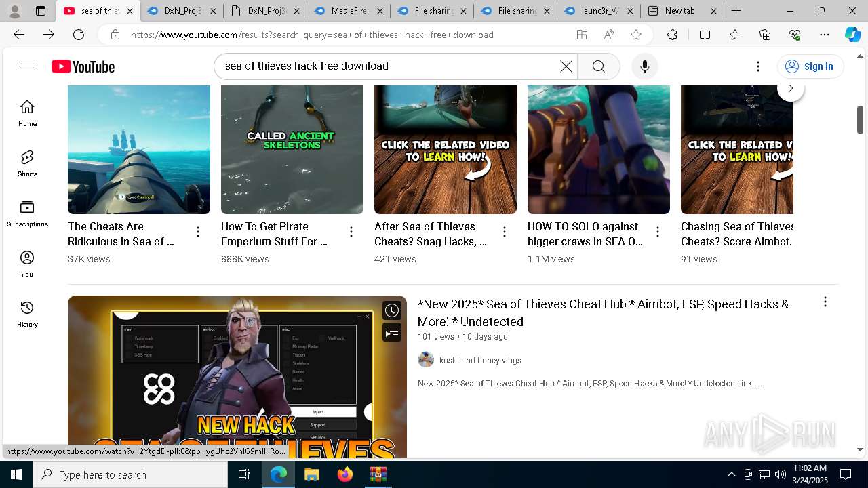Image resolution: width=868 pixels, height=488 pixels.
Task: Switch to the first File sharing tab
Action: pyautogui.click(x=432, y=11)
